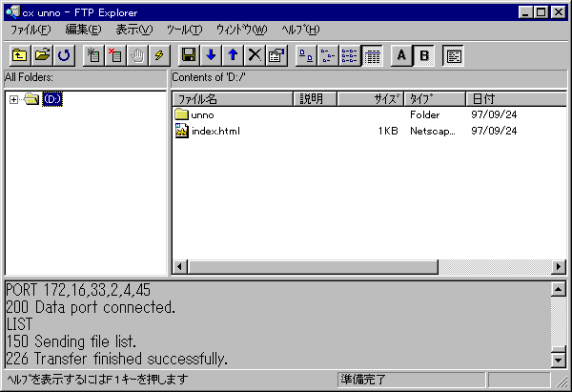Viewport: 572px width, 392px height.
Task: Click the 1KB size cell
Action: (x=388, y=131)
